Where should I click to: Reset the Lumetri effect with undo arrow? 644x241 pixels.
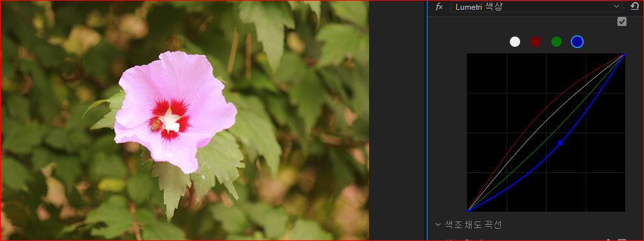point(634,6)
